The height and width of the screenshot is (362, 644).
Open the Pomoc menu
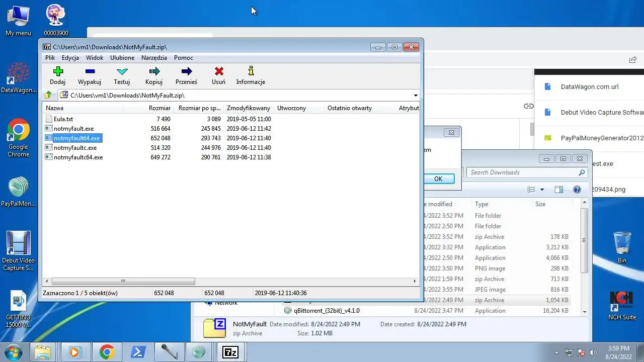coord(184,58)
